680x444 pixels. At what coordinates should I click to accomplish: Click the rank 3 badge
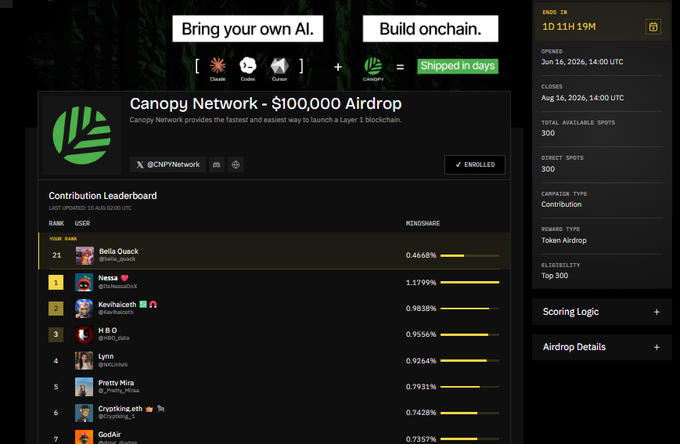coord(56,334)
